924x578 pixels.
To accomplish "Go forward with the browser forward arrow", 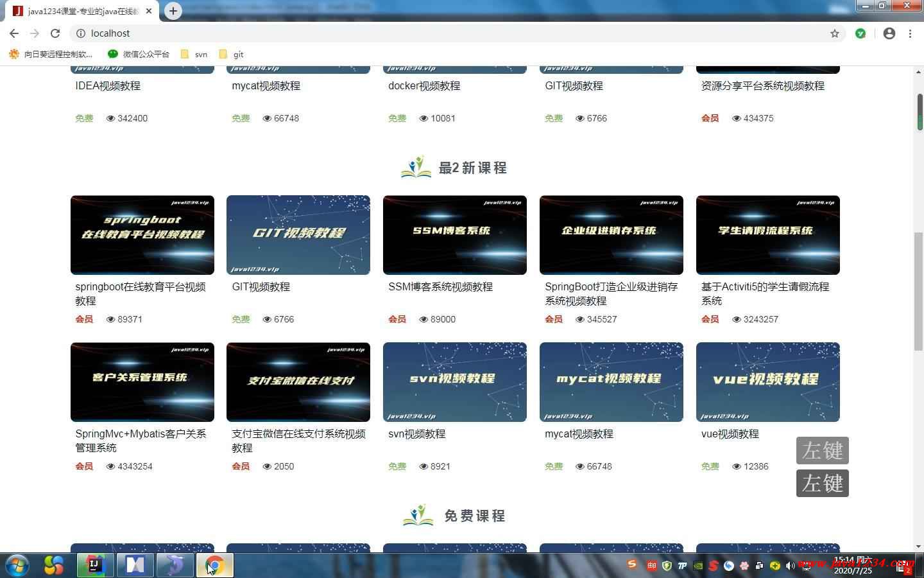I will click(x=35, y=33).
